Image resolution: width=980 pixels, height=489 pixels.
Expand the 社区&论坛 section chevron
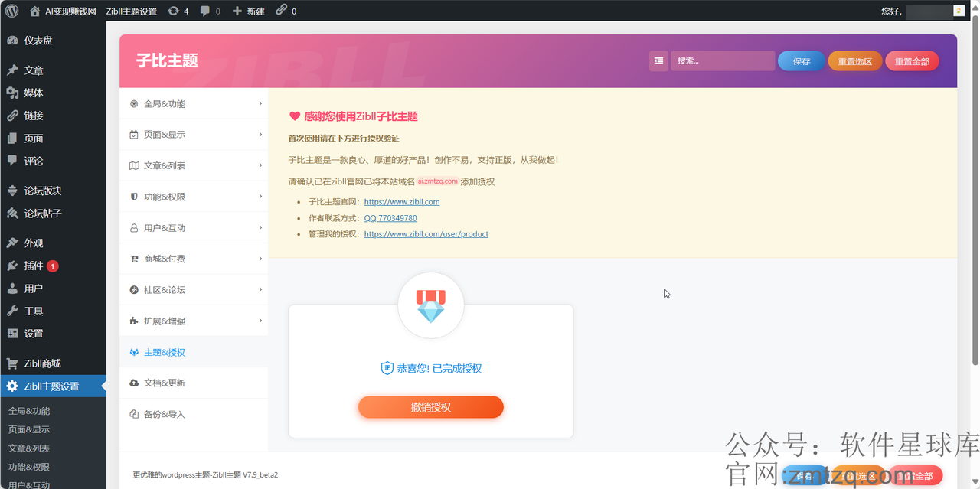[x=260, y=289]
